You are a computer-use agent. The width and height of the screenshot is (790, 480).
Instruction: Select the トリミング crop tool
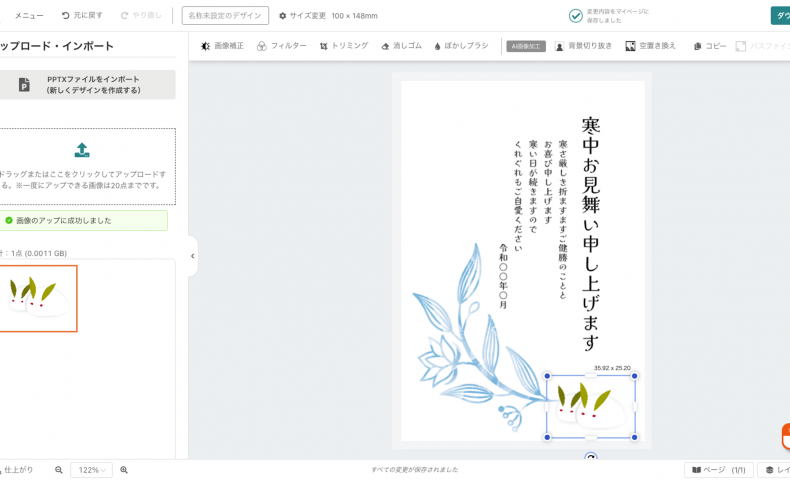coord(344,46)
